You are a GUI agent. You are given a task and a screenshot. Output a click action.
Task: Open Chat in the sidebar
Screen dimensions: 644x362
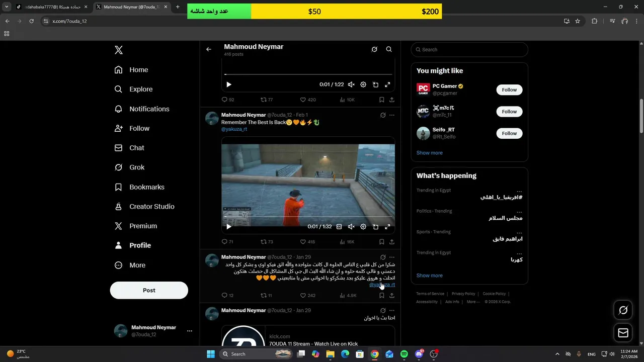pos(129,148)
